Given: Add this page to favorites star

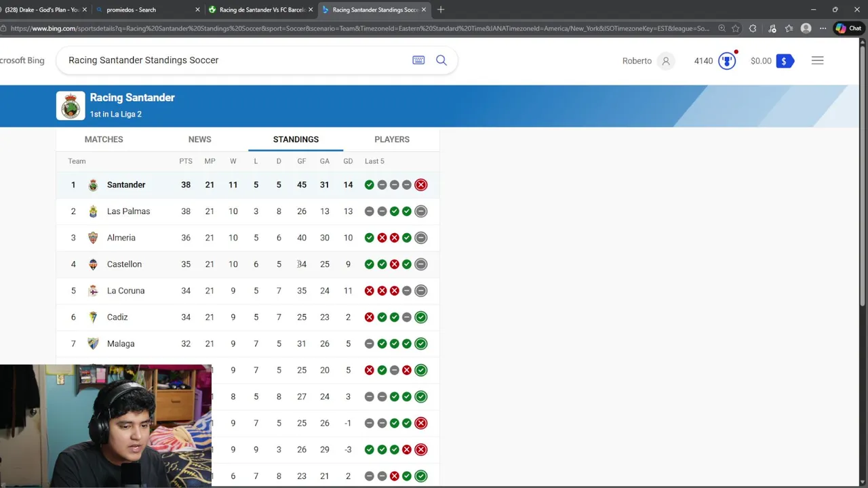Looking at the screenshot, I should click(736, 28).
